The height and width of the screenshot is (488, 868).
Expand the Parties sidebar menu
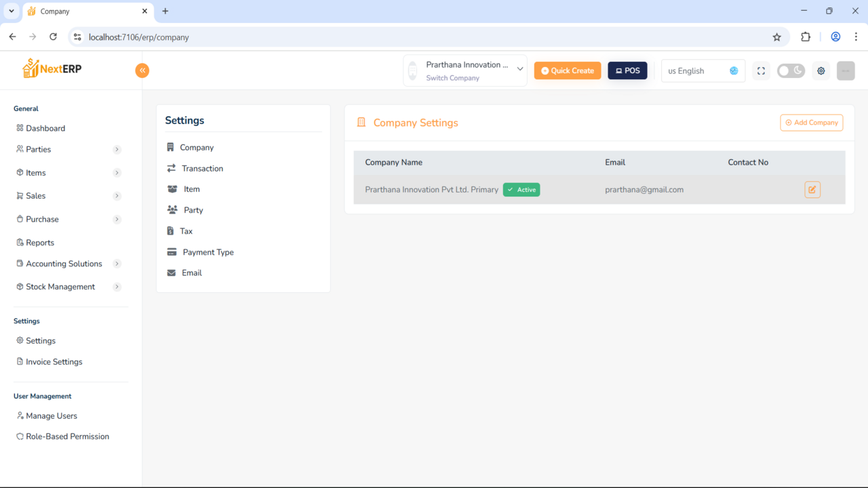click(x=117, y=149)
